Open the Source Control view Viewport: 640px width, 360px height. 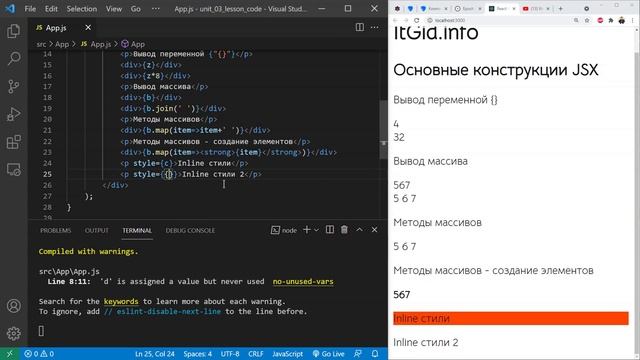pos(13,87)
